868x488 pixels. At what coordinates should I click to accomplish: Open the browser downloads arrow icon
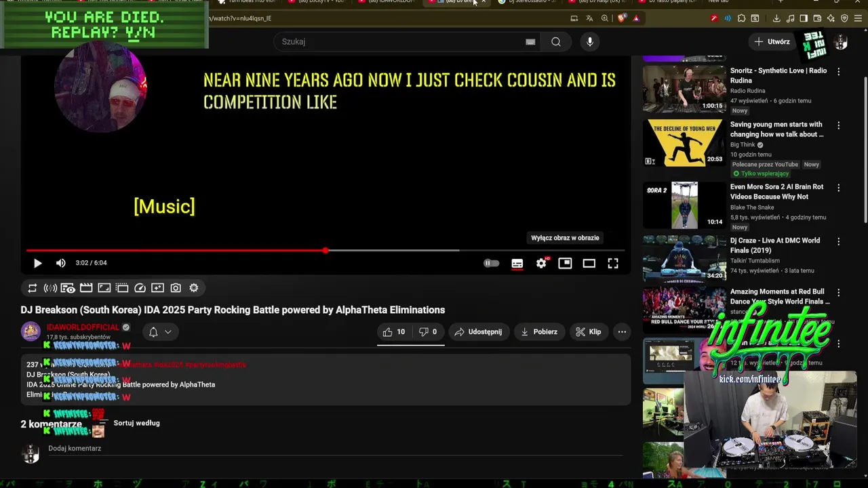776,18
